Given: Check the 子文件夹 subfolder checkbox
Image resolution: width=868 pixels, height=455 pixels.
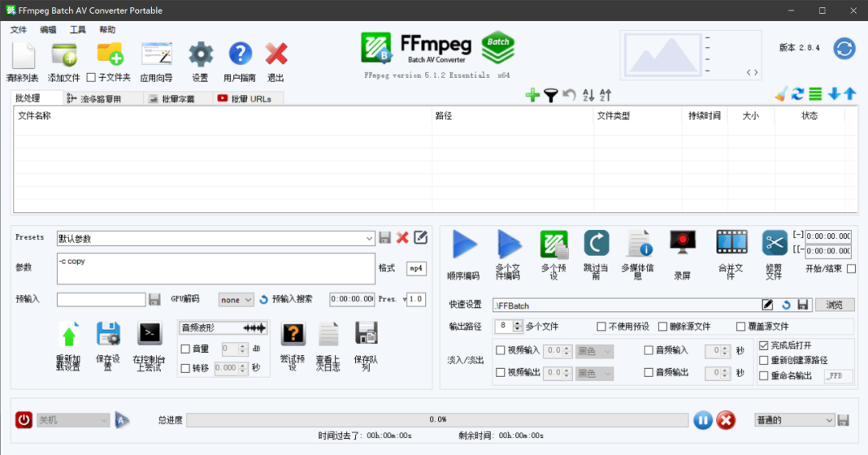Looking at the screenshot, I should (91, 78).
